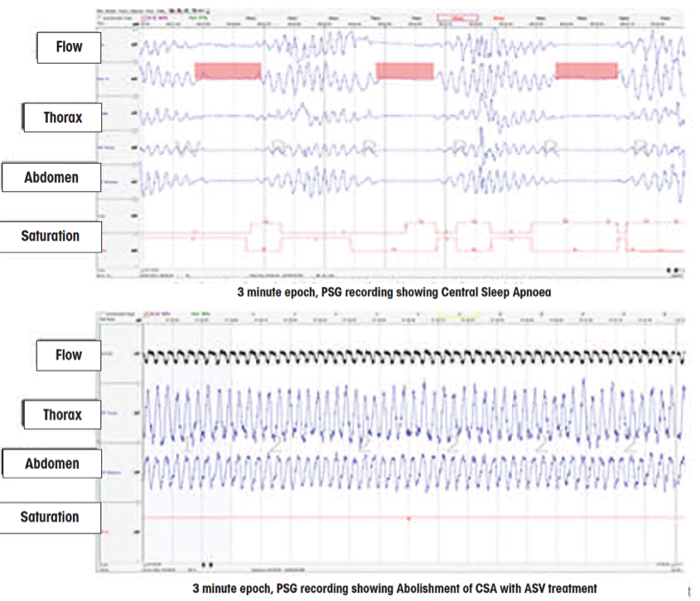Image resolution: width=700 pixels, height=601 pixels.
Task: Click the black dots below the bottom recording's left side
Action: (x=206, y=565)
